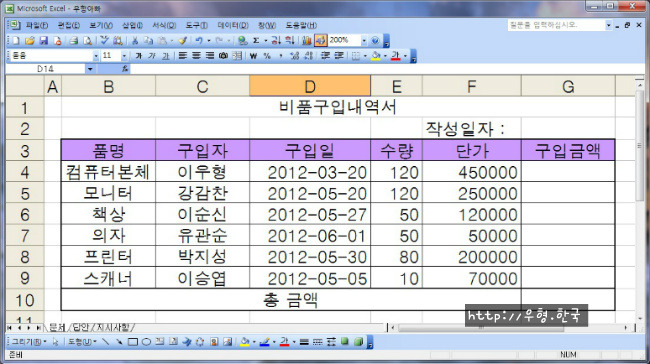This screenshot has width=650, height=364.
Task: Increase decimal places icon
Action: pos(294,56)
